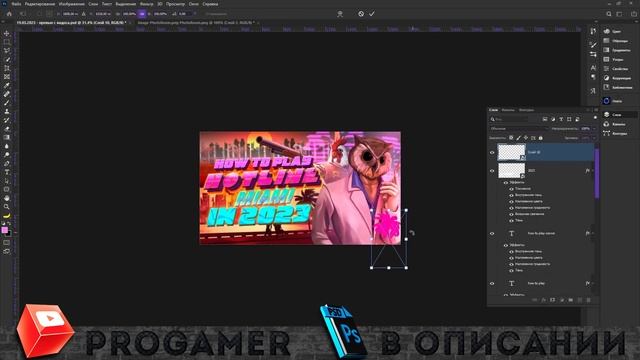Hide the how to play копия layer
The width and height of the screenshot is (640, 360).
(x=492, y=233)
